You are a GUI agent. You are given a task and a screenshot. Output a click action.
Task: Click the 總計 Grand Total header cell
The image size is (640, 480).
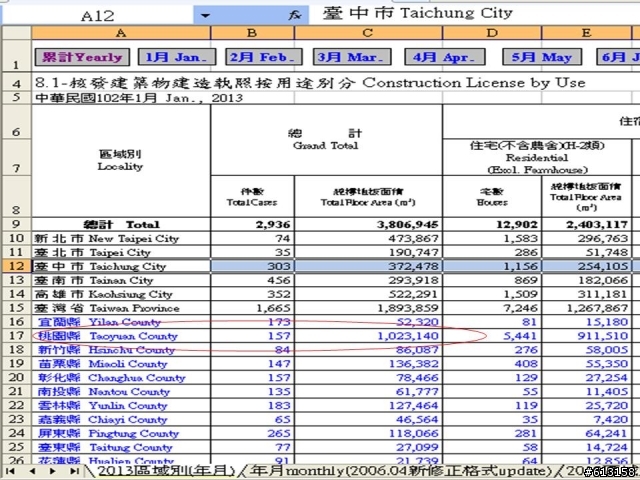326,140
